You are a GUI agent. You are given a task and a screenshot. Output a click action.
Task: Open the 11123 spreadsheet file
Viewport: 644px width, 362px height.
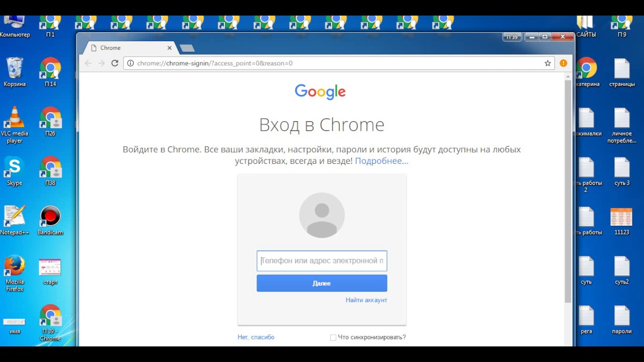point(622,221)
